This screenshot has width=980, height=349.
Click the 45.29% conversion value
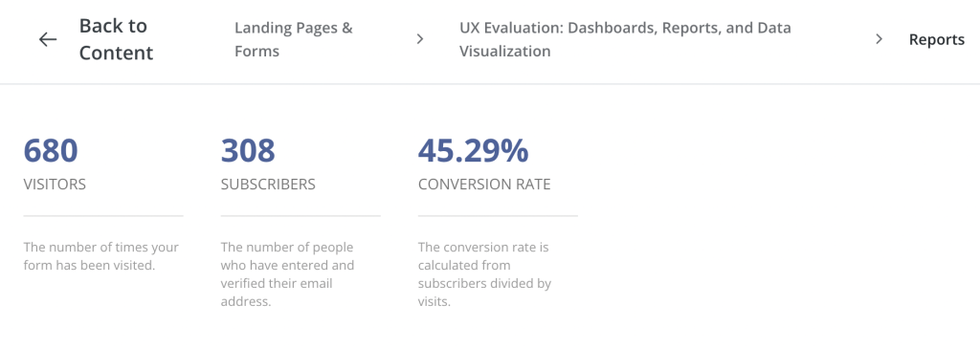pos(473,150)
